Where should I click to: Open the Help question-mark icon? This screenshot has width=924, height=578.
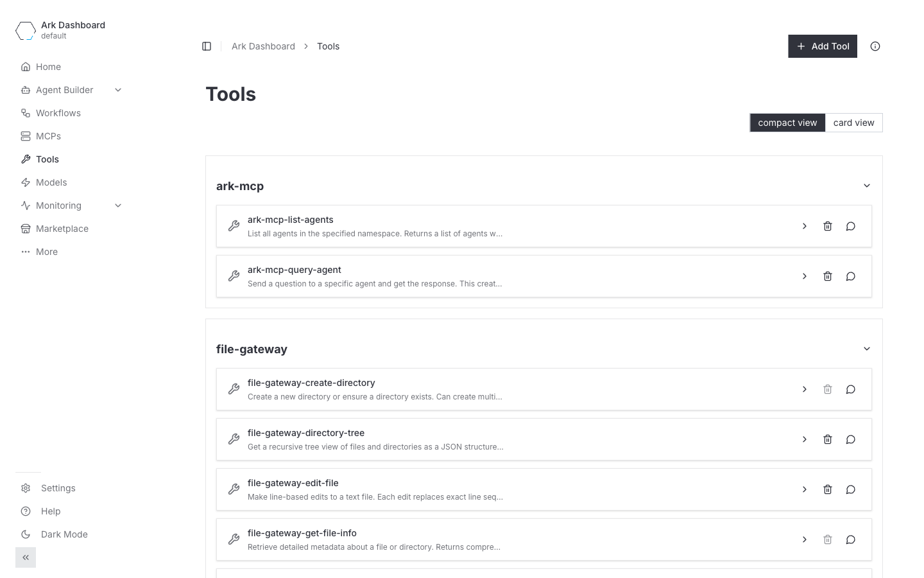click(26, 511)
